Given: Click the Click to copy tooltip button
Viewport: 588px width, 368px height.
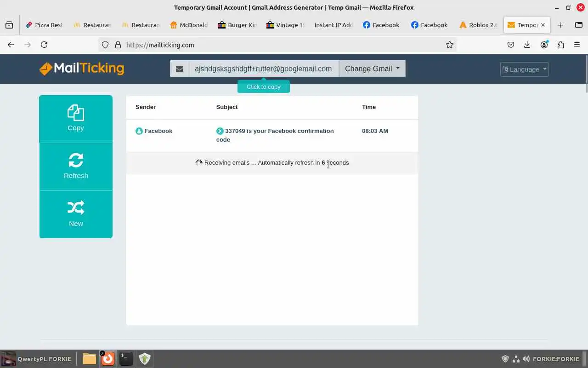Looking at the screenshot, I should click(264, 86).
